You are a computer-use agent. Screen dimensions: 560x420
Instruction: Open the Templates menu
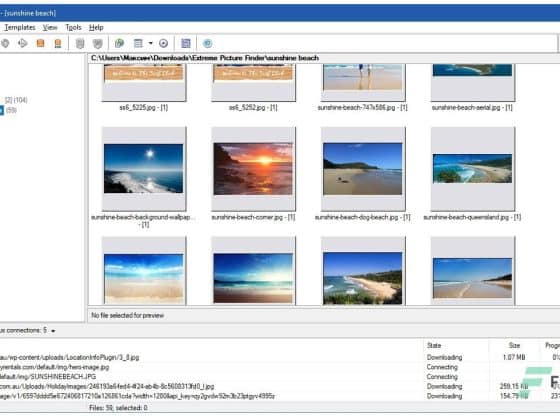coord(20,28)
